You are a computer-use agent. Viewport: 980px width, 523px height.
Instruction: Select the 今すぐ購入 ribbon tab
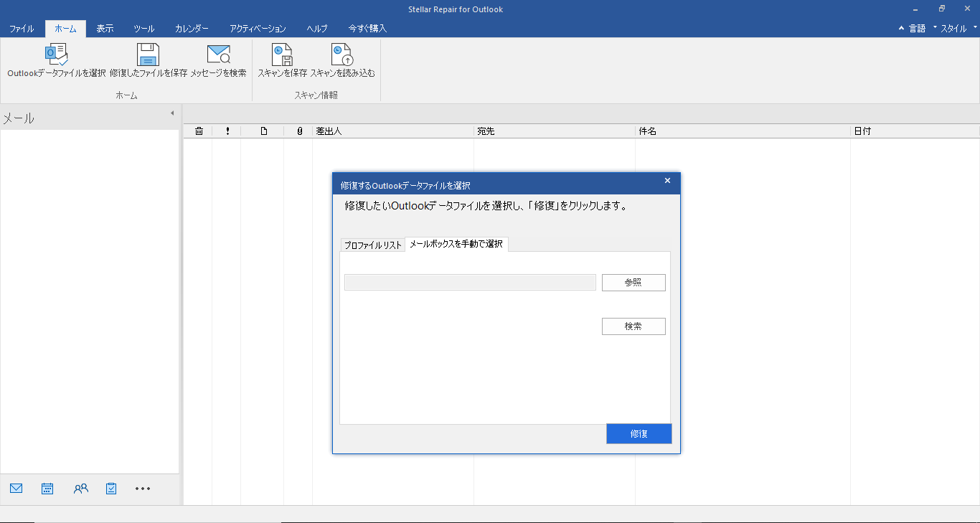tap(367, 29)
